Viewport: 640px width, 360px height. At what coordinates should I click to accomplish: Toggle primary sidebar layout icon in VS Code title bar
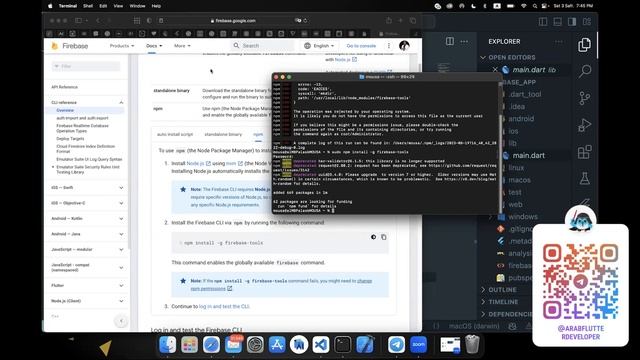coord(543,22)
